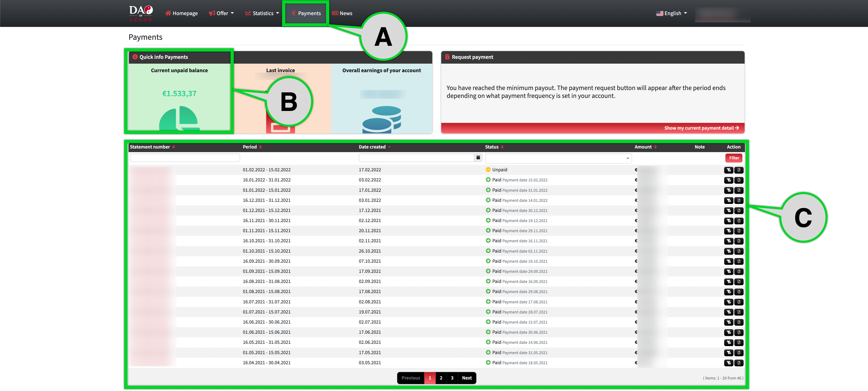Click funnel-dollar icon for 16.01.2022 - 31.01.2022 row
Screen dimensions: 868x391
(728, 180)
